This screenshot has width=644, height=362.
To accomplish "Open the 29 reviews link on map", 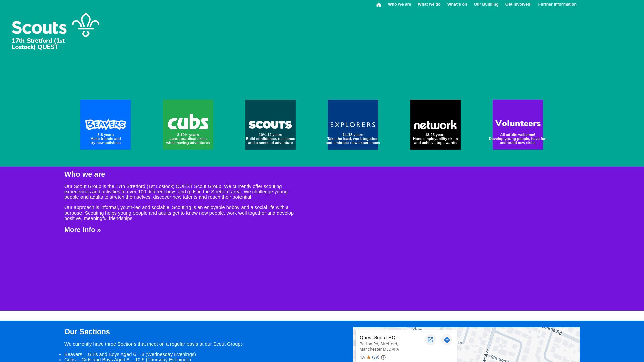I will coord(376,357).
